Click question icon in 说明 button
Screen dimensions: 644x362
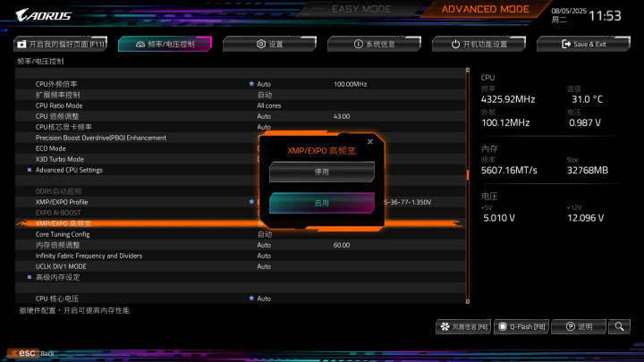(570, 327)
